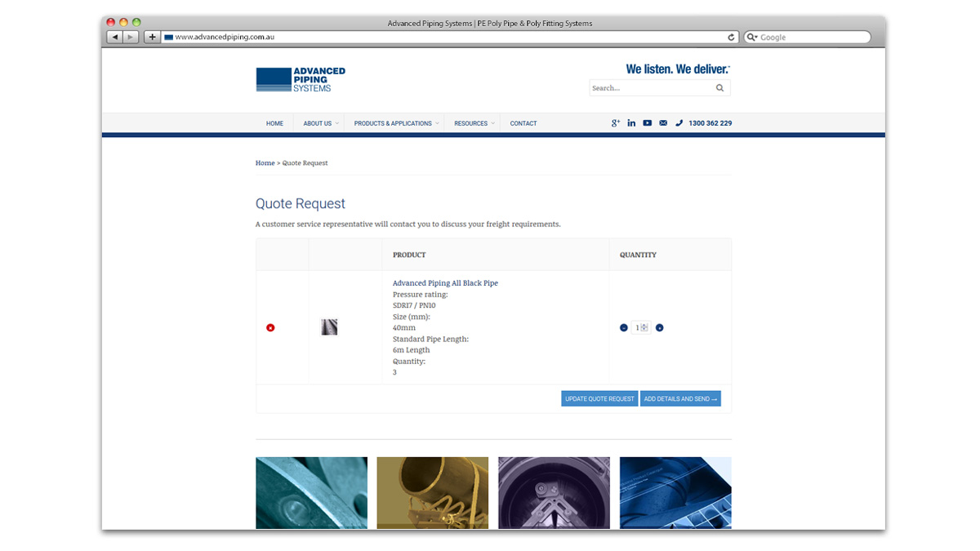This screenshot has width=980, height=551.
Task: Click the Google search magnifier dropdown
Action: [x=753, y=37]
